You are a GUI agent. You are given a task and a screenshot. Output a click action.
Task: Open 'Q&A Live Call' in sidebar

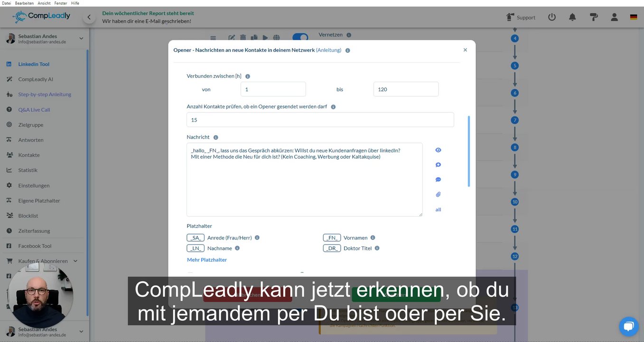34,110
